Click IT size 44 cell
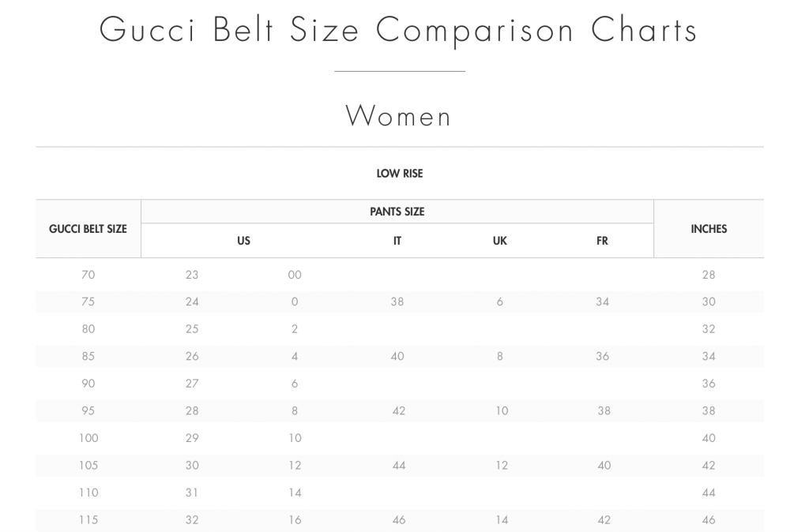The width and height of the screenshot is (809, 532). point(398,466)
